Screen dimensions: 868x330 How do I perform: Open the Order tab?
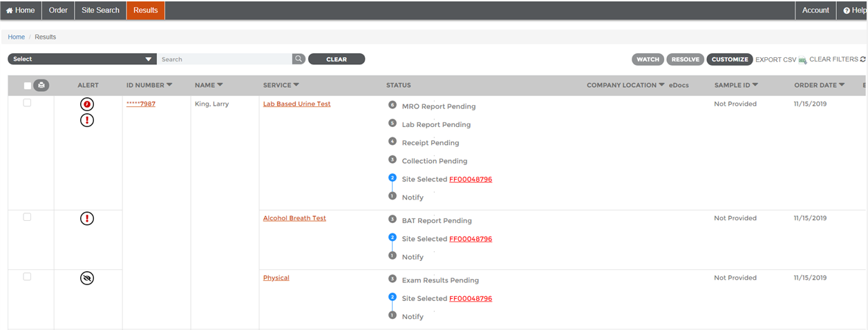pos(58,10)
